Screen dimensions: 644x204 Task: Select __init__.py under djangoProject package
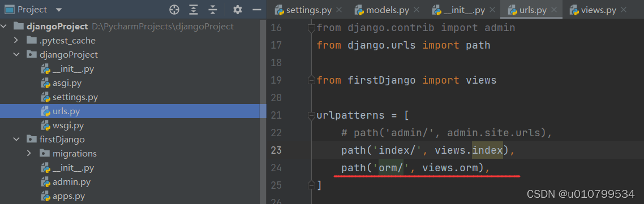[x=73, y=69]
